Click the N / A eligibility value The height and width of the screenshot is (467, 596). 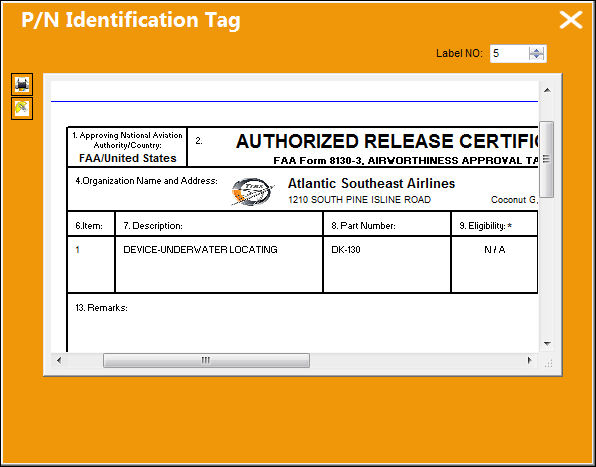coord(495,250)
